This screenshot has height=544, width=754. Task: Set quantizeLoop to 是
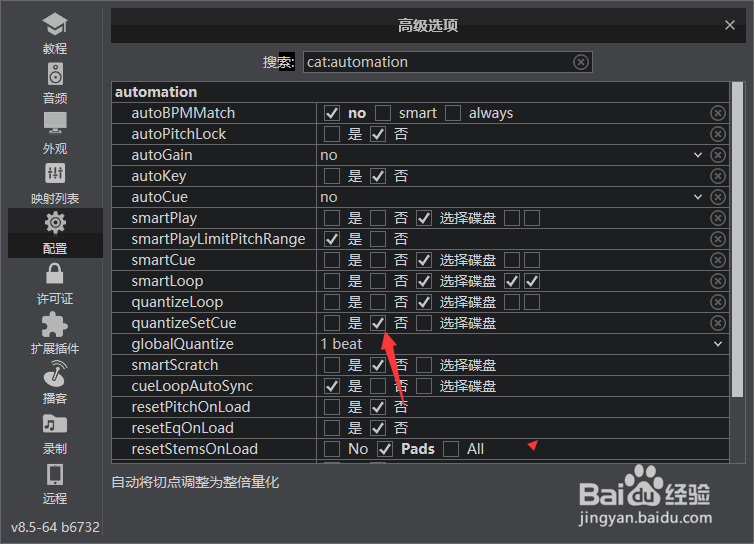point(332,302)
